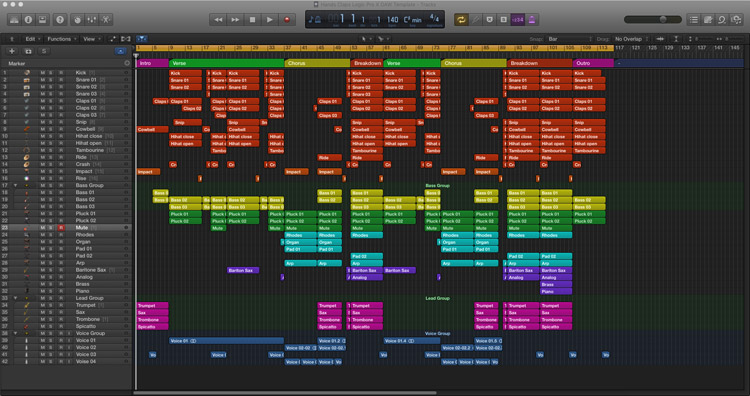Viewport: 750px width, 396px height.
Task: Open the Mixer faders icon
Action: point(92,20)
